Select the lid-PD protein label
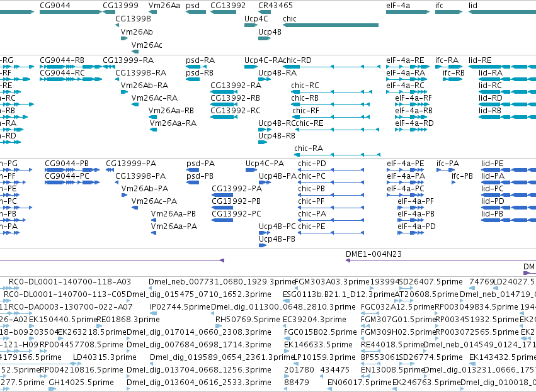Image resolution: width=536 pixels, height=392 pixels. pyautogui.click(x=493, y=201)
